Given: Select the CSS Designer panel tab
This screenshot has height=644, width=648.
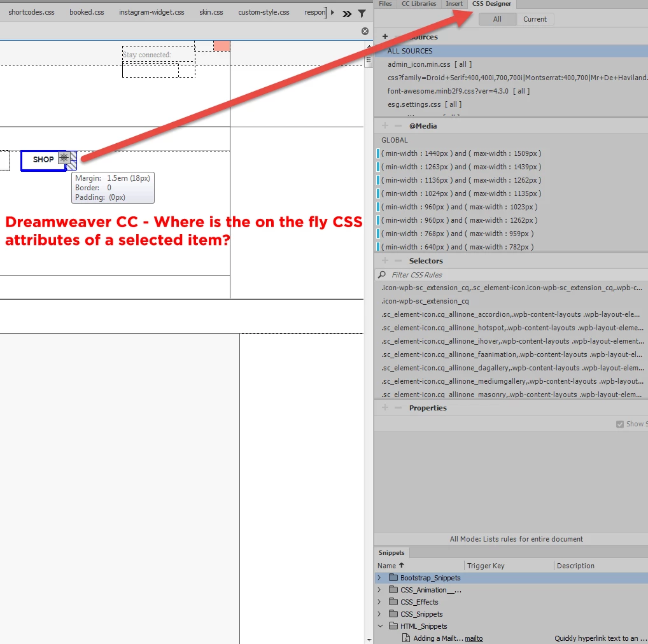Looking at the screenshot, I should tap(492, 4).
